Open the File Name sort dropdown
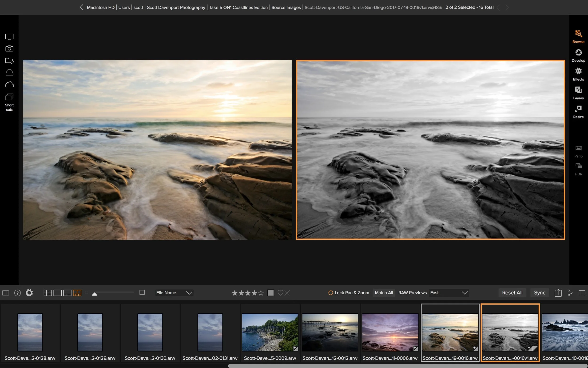Viewport: 588px width, 368px height. (x=174, y=293)
